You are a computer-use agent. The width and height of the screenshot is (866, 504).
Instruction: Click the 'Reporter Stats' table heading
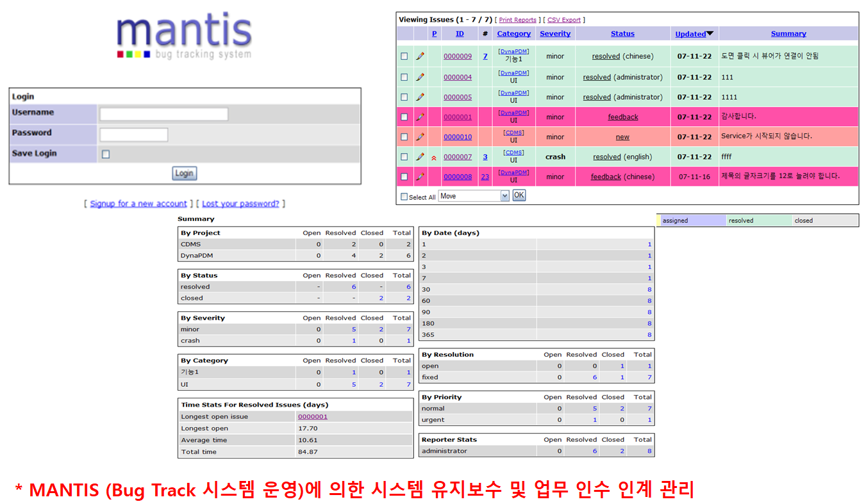pyautogui.click(x=449, y=440)
